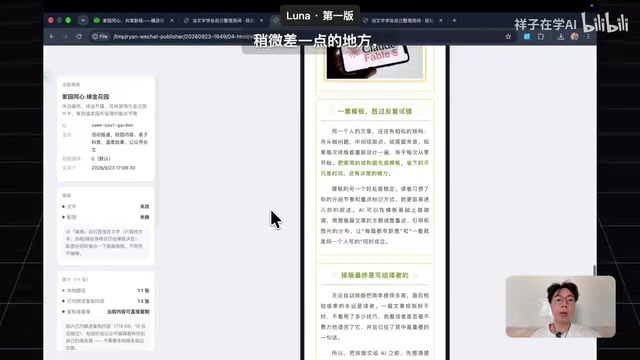Open the Chrome three-dot menu
This screenshot has height=360, width=640.
[x=588, y=37]
